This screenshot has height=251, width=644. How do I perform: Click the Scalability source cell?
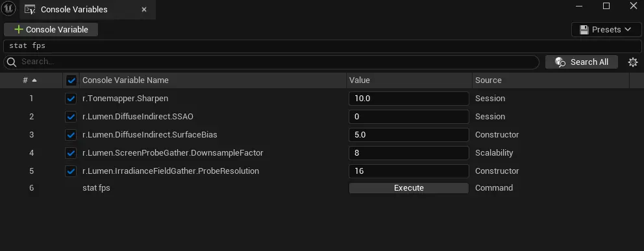494,153
